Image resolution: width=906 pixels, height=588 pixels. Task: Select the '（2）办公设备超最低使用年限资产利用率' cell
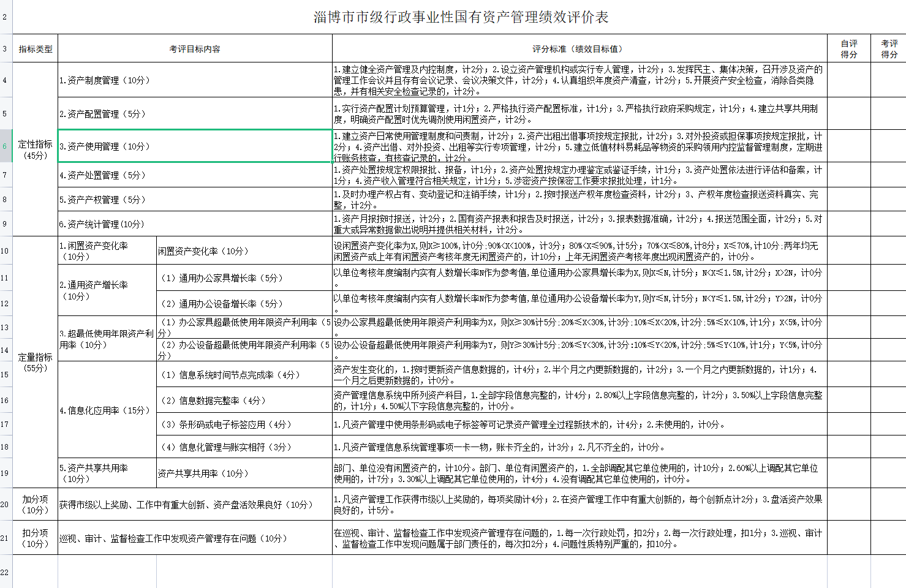244,350
